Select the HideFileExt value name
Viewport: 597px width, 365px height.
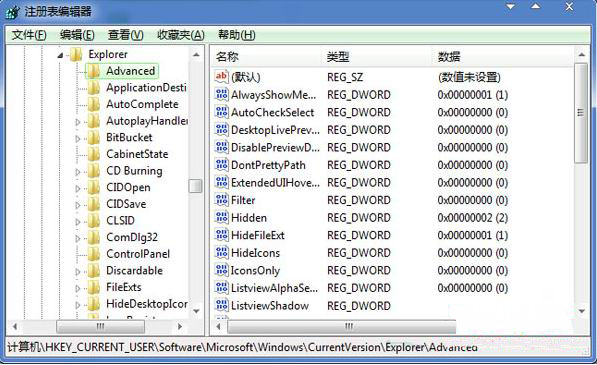click(258, 236)
